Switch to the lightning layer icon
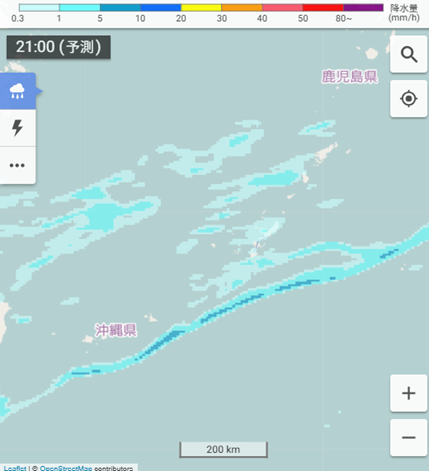 click(x=17, y=128)
